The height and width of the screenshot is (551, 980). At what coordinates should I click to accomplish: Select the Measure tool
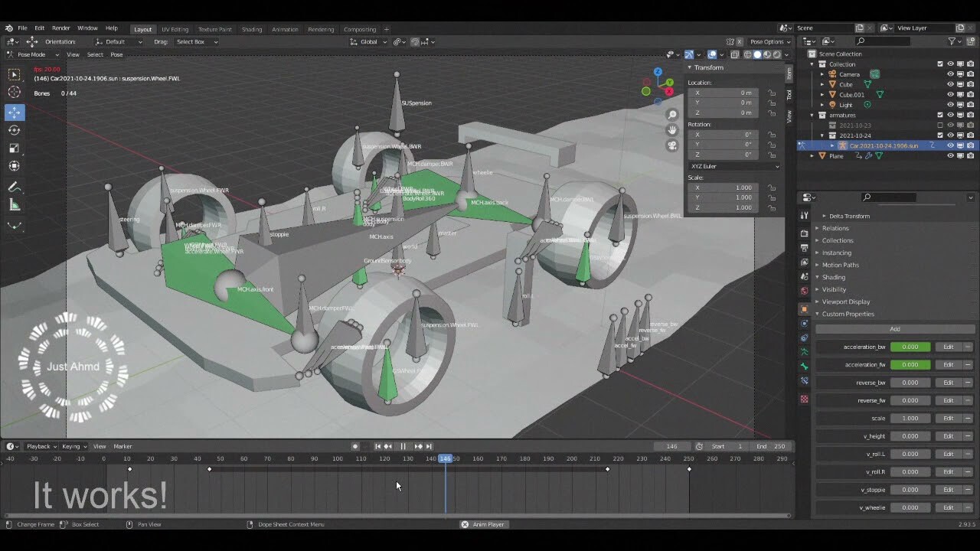click(x=14, y=204)
